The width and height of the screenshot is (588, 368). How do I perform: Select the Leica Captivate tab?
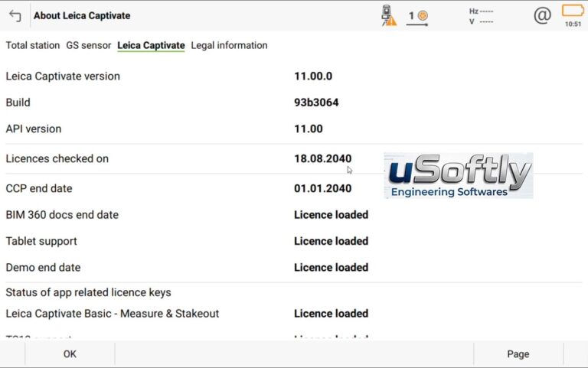click(151, 45)
